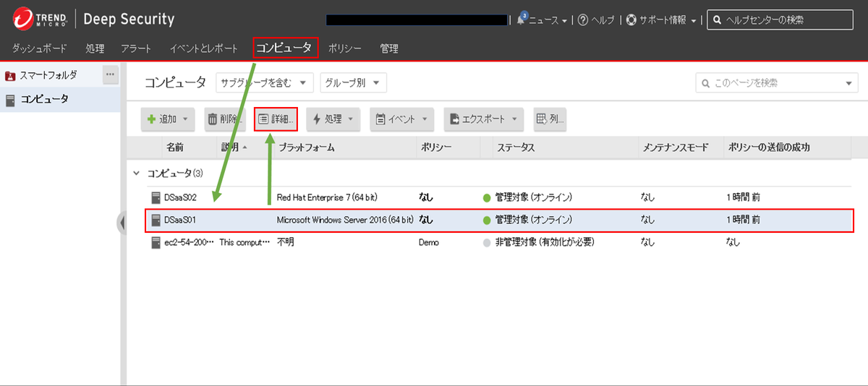Open the news bell notifications icon

[521, 19]
